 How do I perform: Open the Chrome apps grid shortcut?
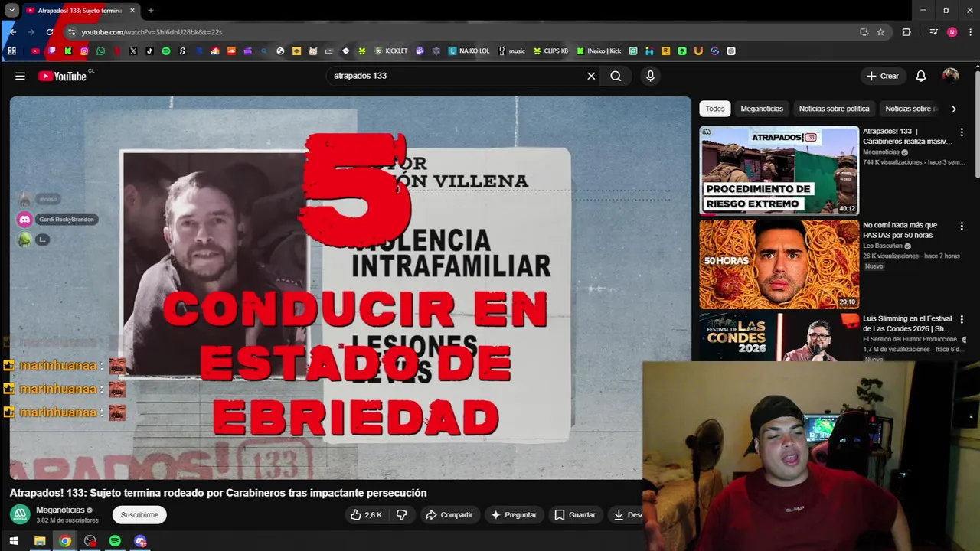[12, 51]
